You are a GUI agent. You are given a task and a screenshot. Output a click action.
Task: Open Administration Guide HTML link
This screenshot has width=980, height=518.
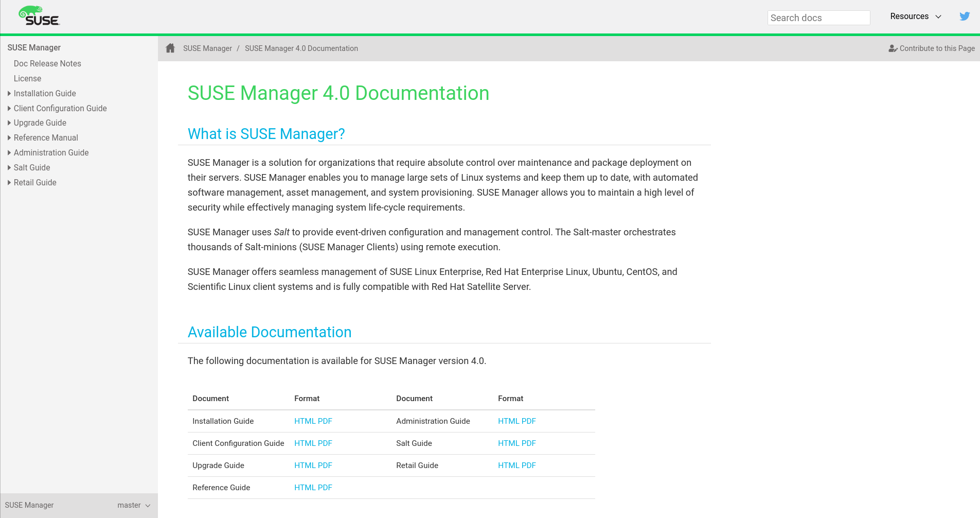[508, 421]
